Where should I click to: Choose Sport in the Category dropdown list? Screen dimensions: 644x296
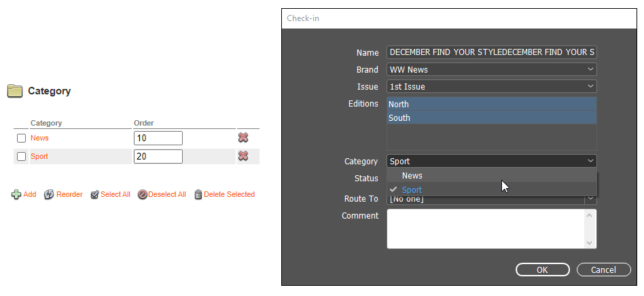coord(492,189)
